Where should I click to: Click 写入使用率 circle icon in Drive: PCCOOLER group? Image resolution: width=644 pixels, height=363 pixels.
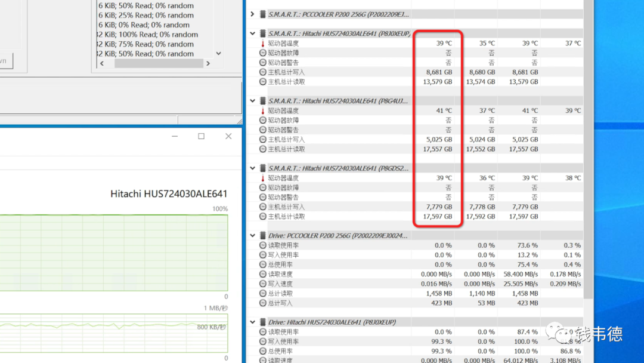263,255
